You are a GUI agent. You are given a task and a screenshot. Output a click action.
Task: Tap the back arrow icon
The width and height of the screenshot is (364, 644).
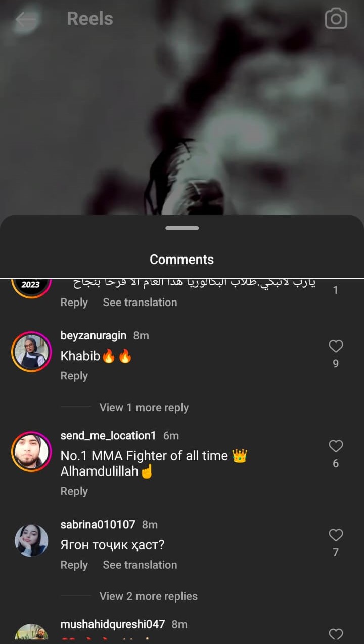25,19
